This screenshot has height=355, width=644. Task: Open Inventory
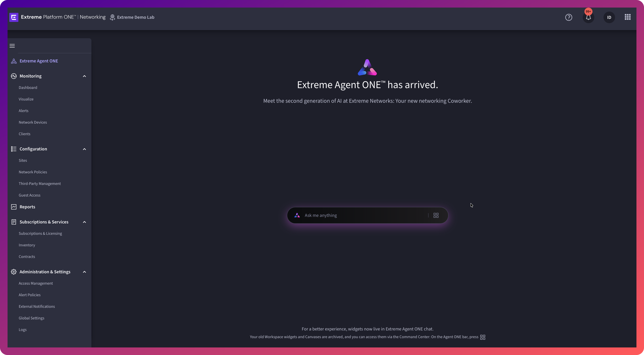pyautogui.click(x=27, y=245)
